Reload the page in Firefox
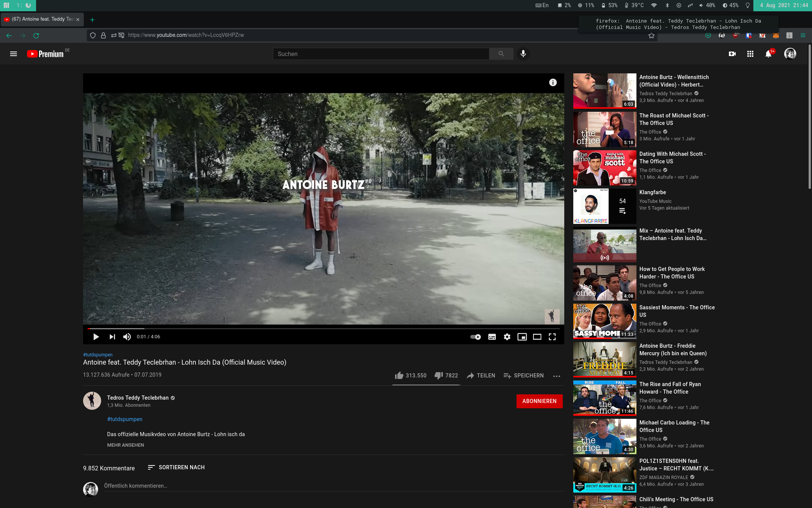Image resolution: width=812 pixels, height=508 pixels. (36, 35)
